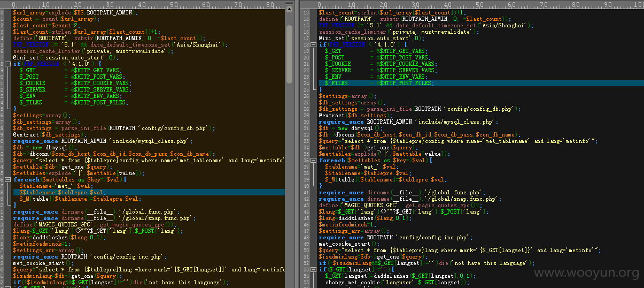Click the @ini_set line in left pane

65,57
